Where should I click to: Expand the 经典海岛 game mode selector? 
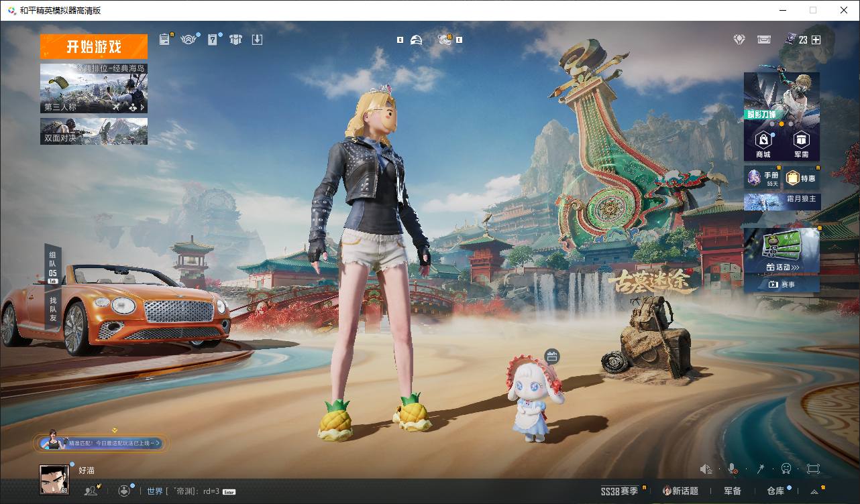point(94,88)
